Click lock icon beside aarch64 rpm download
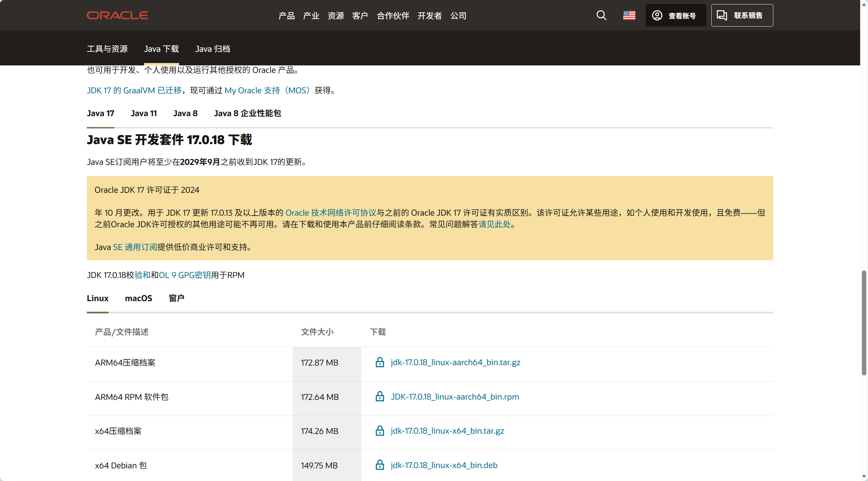868x481 pixels. click(380, 397)
